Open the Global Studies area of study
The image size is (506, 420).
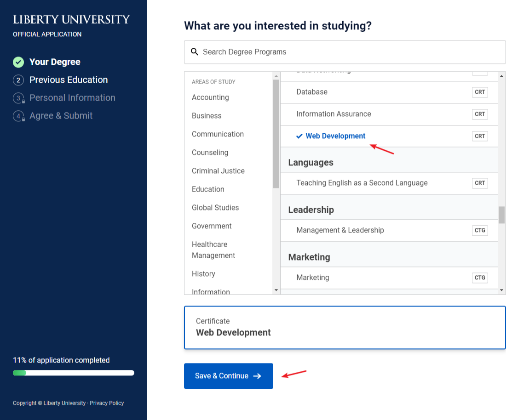215,208
